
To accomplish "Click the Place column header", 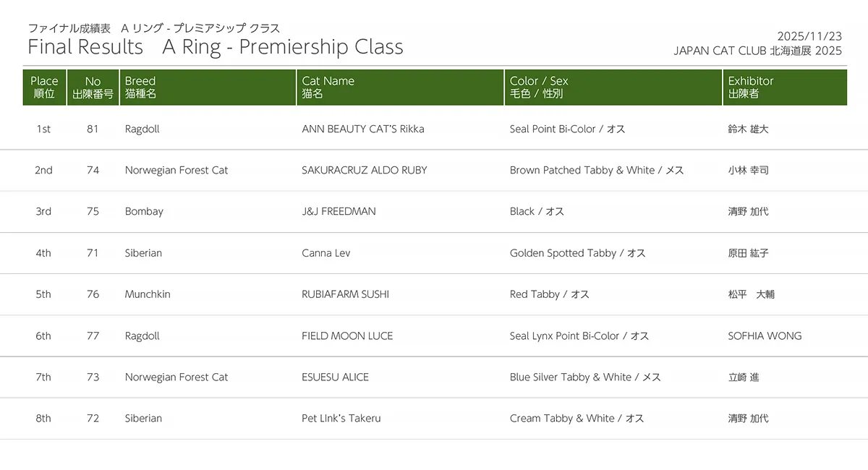I will (x=44, y=87).
